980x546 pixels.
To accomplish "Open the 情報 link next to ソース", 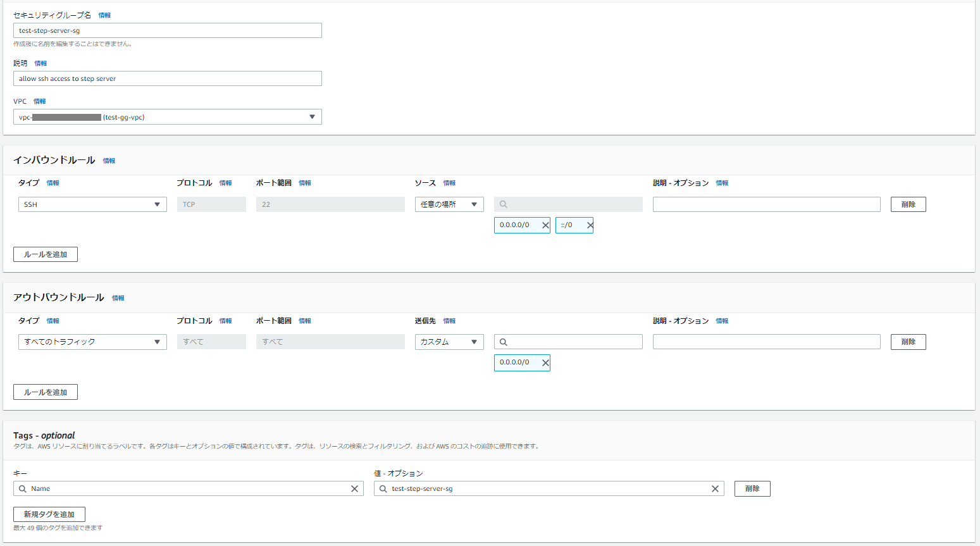I will click(449, 183).
